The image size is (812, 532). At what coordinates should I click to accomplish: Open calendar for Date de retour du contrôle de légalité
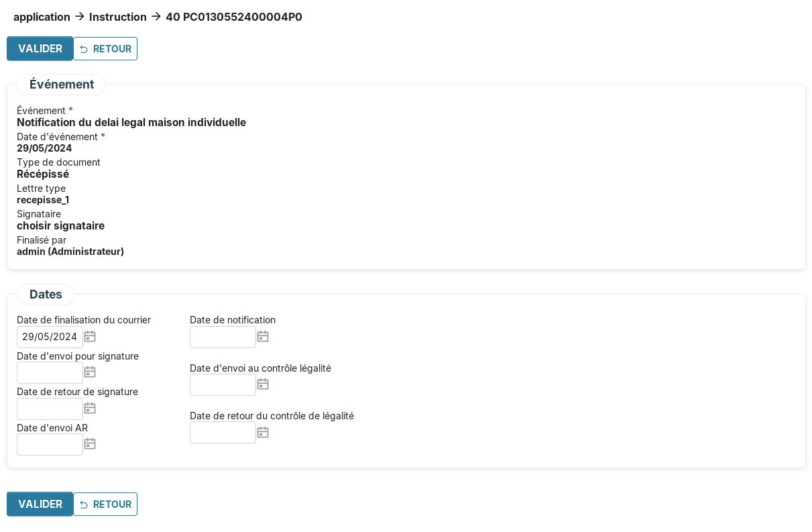coord(263,432)
